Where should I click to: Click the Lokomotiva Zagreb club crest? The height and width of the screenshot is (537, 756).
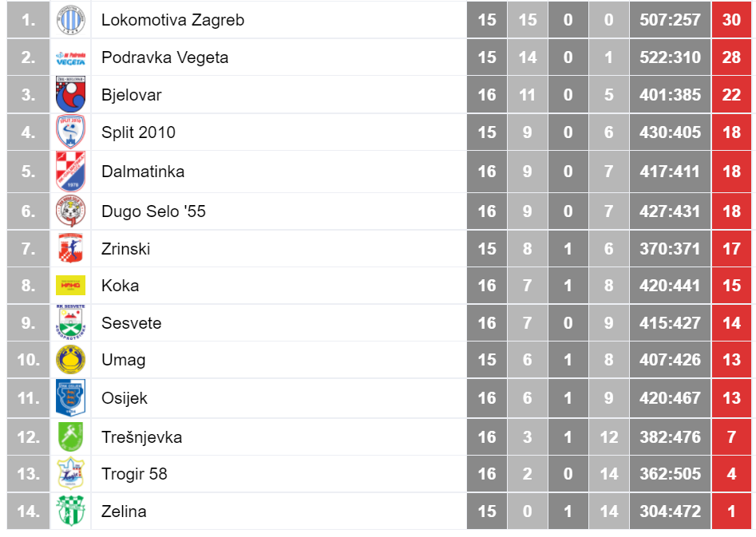click(x=70, y=20)
